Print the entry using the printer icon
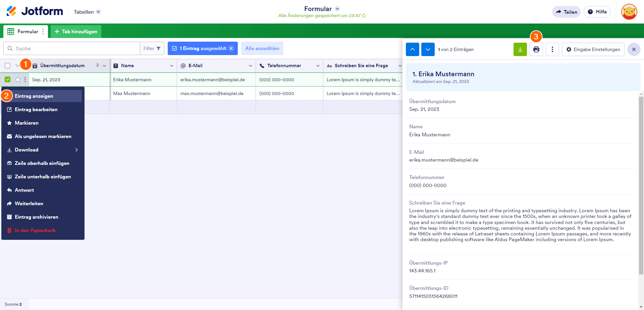Viewport: 644px width, 310px height. pos(536,49)
